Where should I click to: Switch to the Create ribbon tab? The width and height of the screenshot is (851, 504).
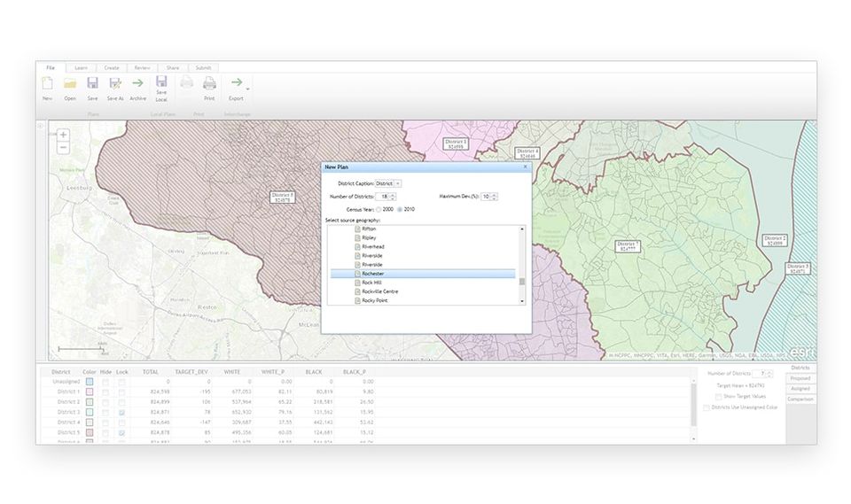click(x=112, y=68)
